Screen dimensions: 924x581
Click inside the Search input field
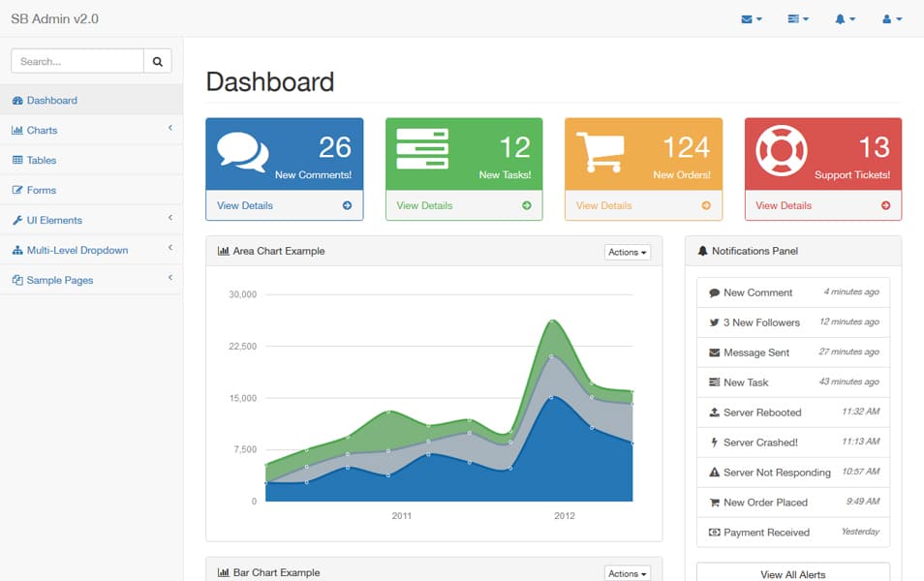tap(77, 60)
